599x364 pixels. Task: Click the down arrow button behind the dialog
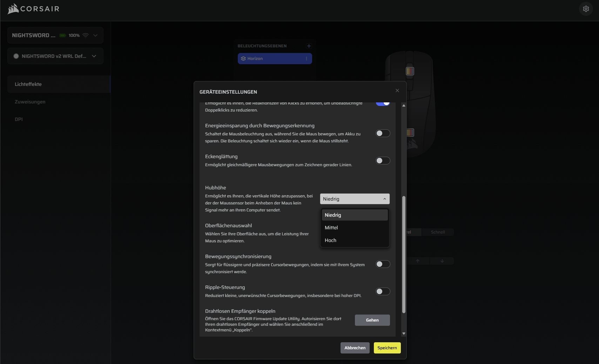pos(442,261)
